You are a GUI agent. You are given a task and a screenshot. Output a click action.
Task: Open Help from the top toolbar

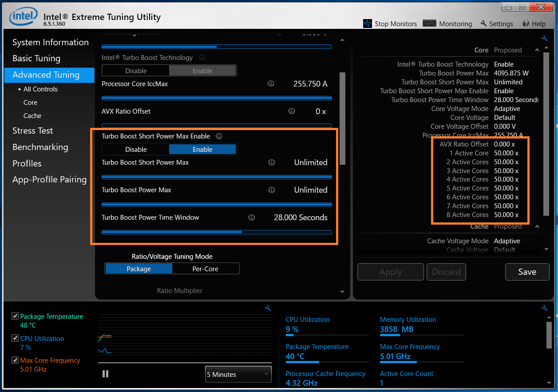pos(534,24)
